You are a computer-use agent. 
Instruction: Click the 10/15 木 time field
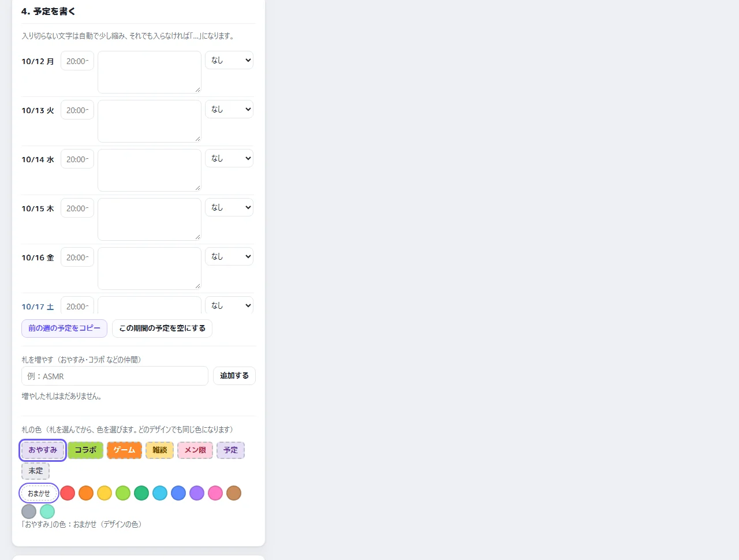(x=77, y=208)
